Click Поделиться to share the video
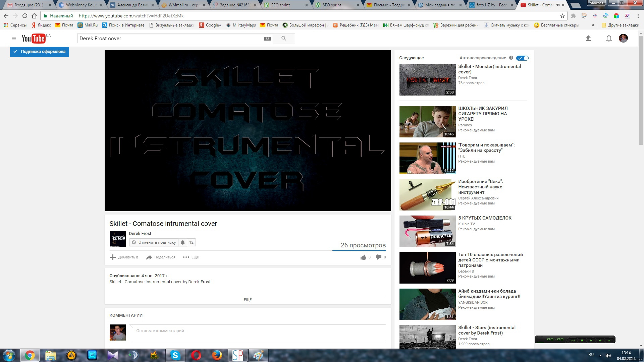Screen dimensions: 644x362 coord(161,257)
